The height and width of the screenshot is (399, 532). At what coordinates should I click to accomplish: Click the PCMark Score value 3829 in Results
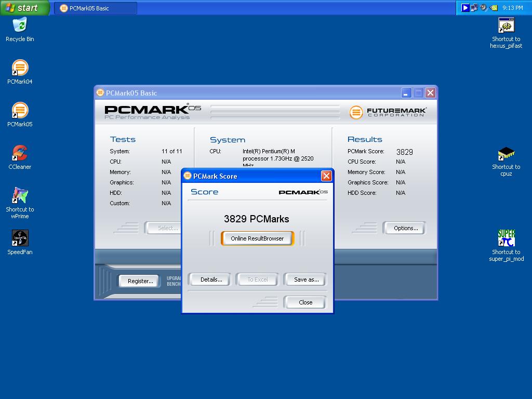[404, 152]
